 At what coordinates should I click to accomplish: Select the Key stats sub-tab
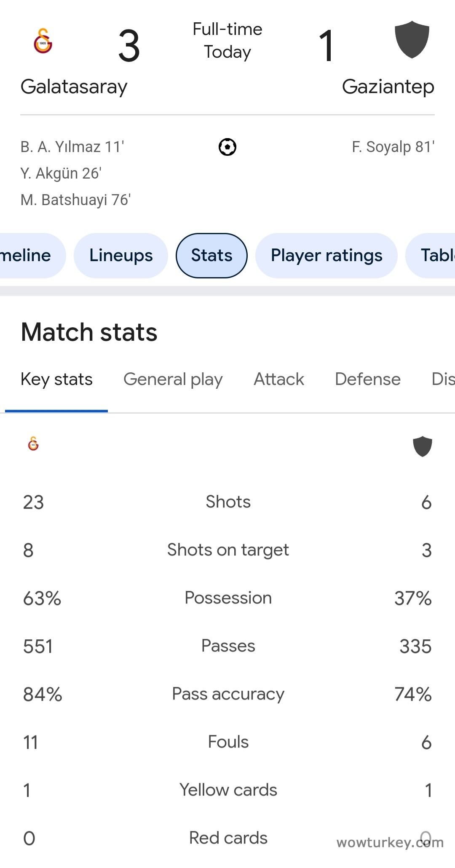(x=56, y=379)
